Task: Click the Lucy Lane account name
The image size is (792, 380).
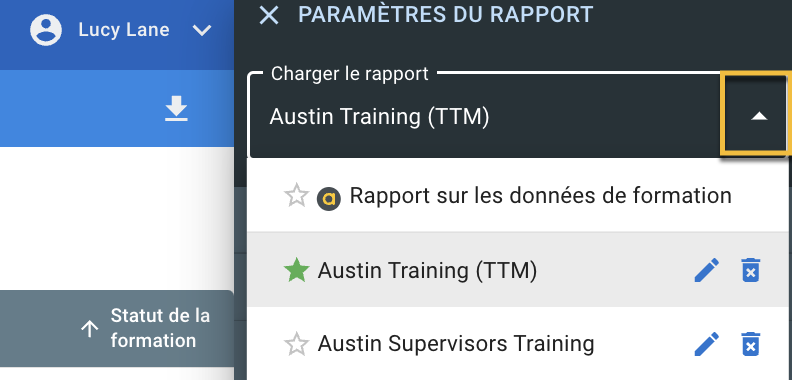Action: (124, 30)
